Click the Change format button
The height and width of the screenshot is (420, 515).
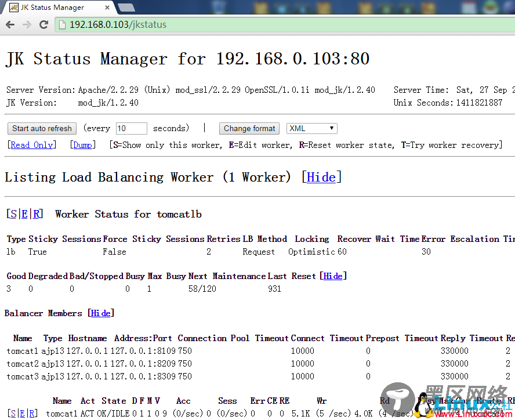click(249, 129)
